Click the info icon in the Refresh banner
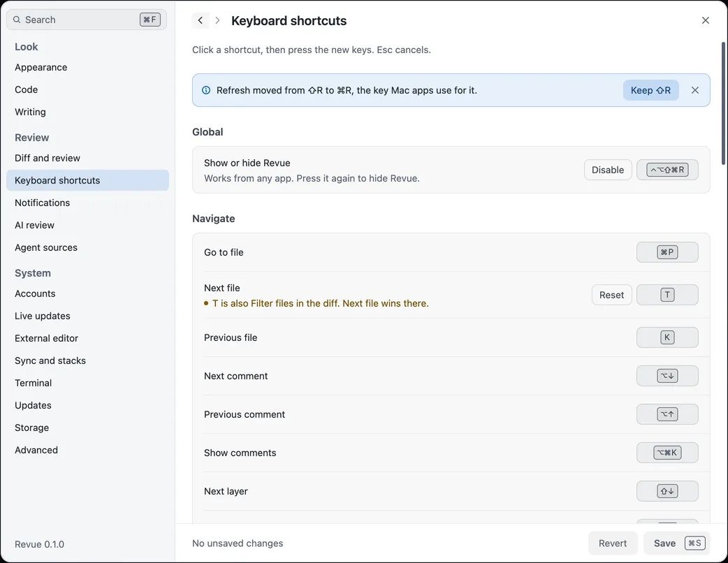Screen dimensions: 728x563 click(x=206, y=90)
